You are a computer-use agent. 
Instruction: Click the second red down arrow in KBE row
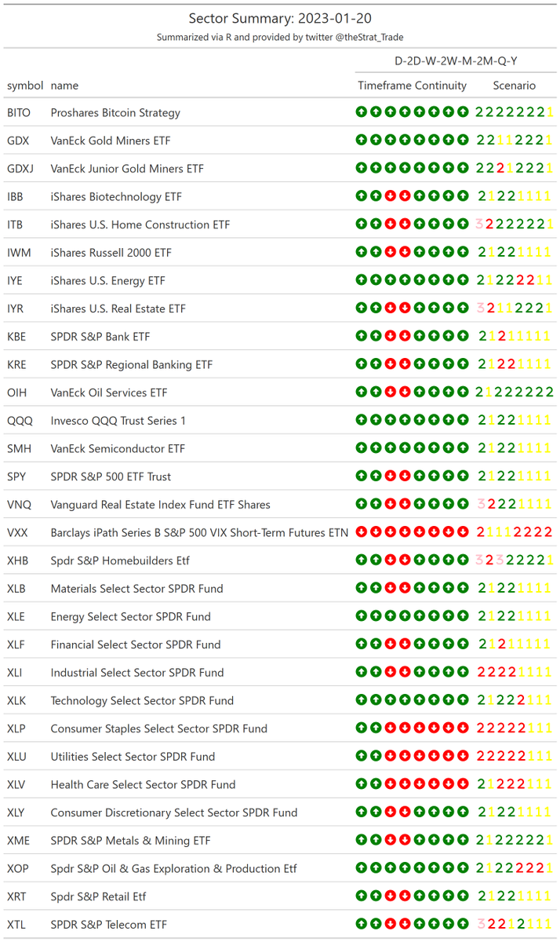(405, 337)
